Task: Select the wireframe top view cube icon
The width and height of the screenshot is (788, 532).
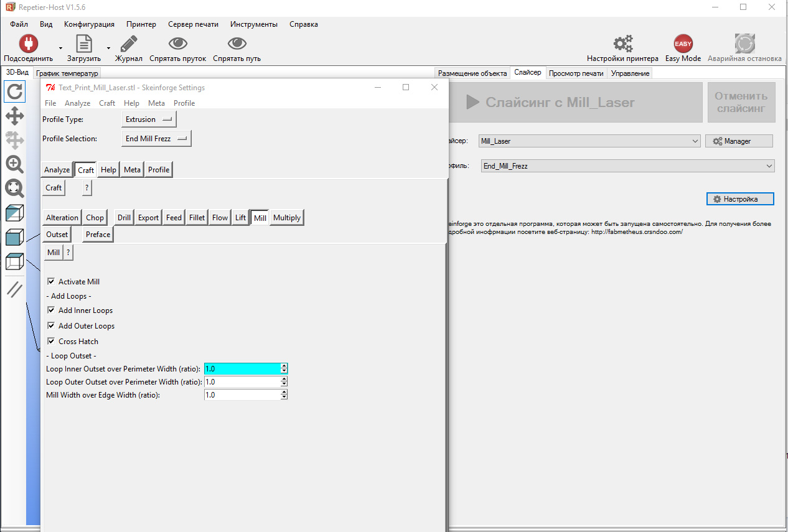Action: point(14,261)
